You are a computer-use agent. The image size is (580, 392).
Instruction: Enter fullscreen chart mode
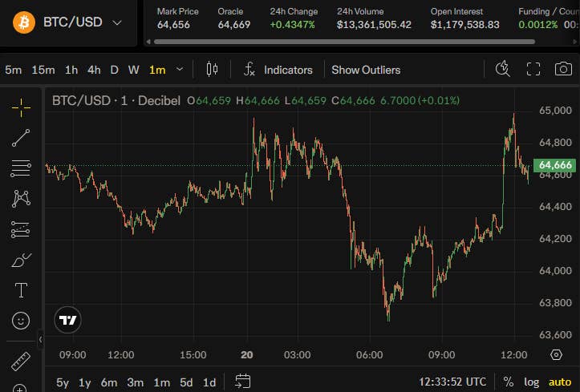pos(533,69)
